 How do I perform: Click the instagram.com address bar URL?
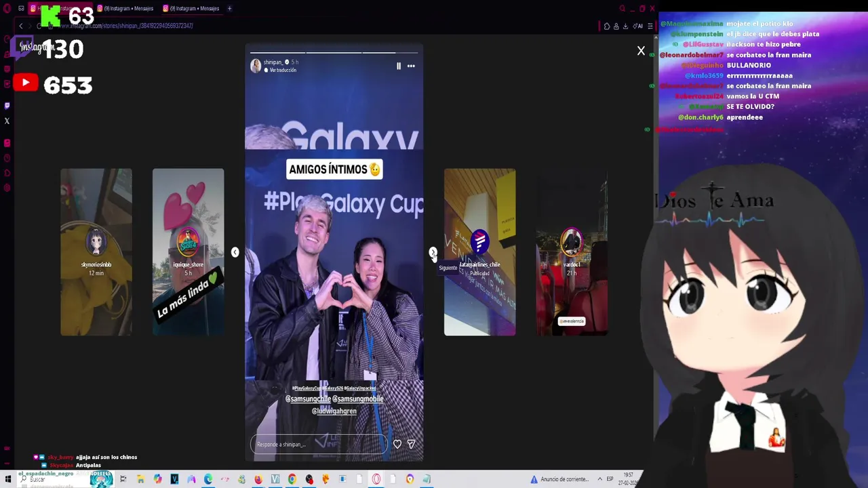tap(127, 26)
